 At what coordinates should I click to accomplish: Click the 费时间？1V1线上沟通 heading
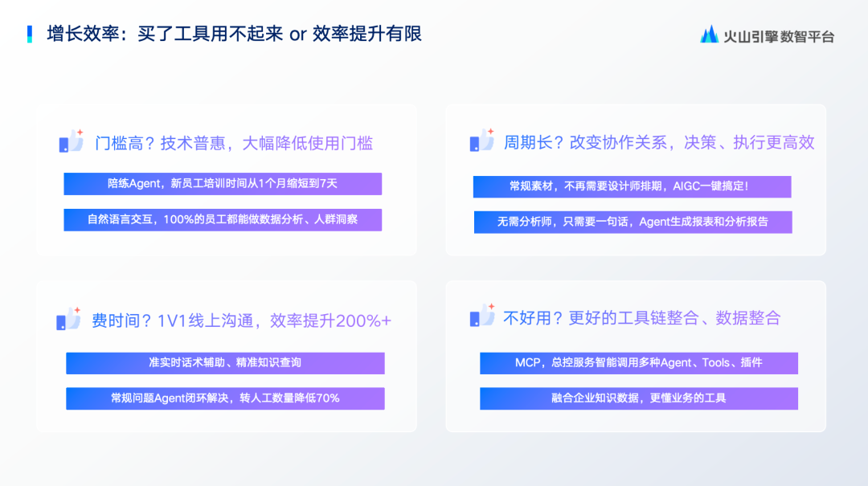[241, 321]
